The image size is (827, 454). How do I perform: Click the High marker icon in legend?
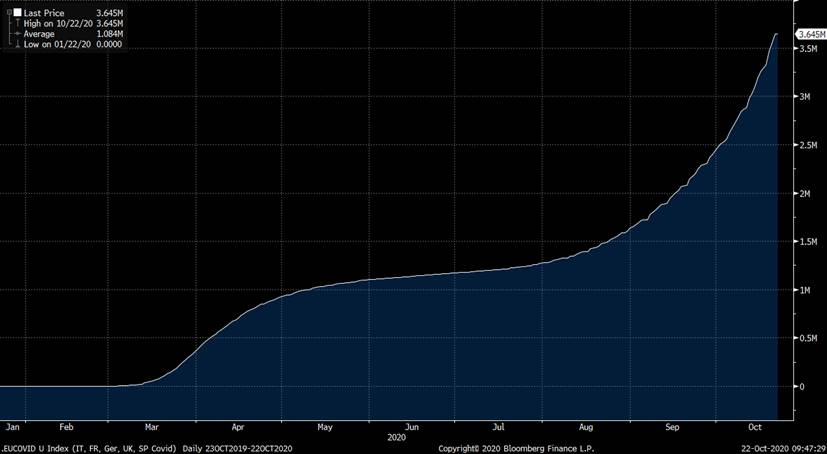coord(15,23)
